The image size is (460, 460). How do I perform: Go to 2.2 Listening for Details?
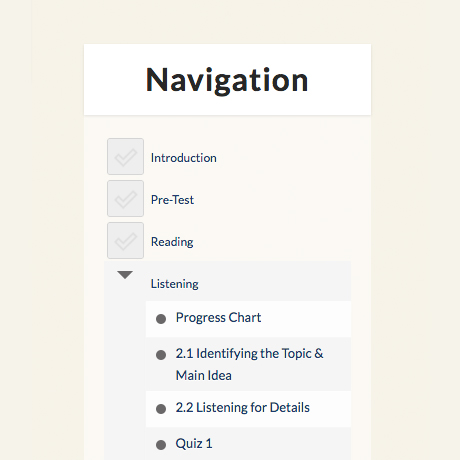click(x=243, y=408)
